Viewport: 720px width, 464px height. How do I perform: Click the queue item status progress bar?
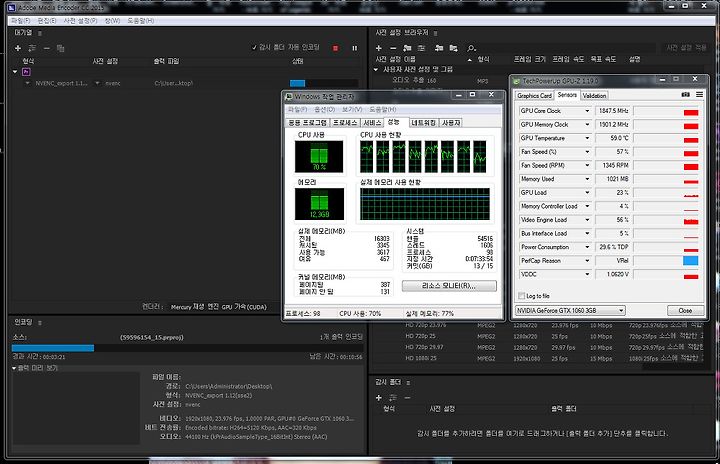click(324, 83)
